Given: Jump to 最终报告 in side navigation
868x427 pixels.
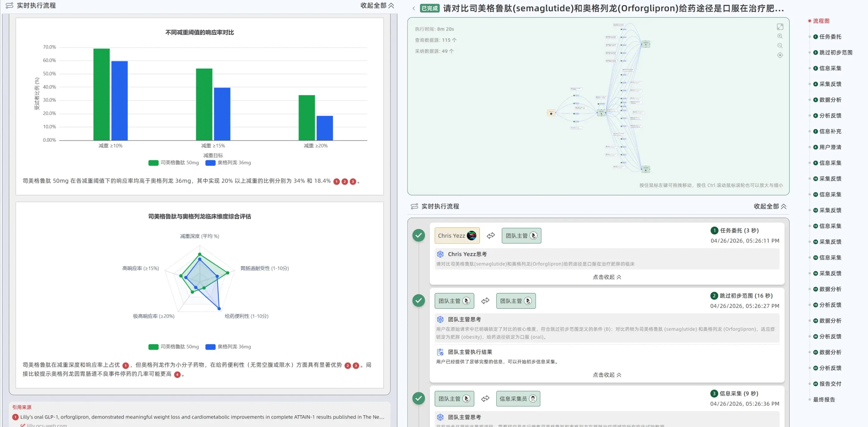Looking at the screenshot, I should click(x=824, y=399).
